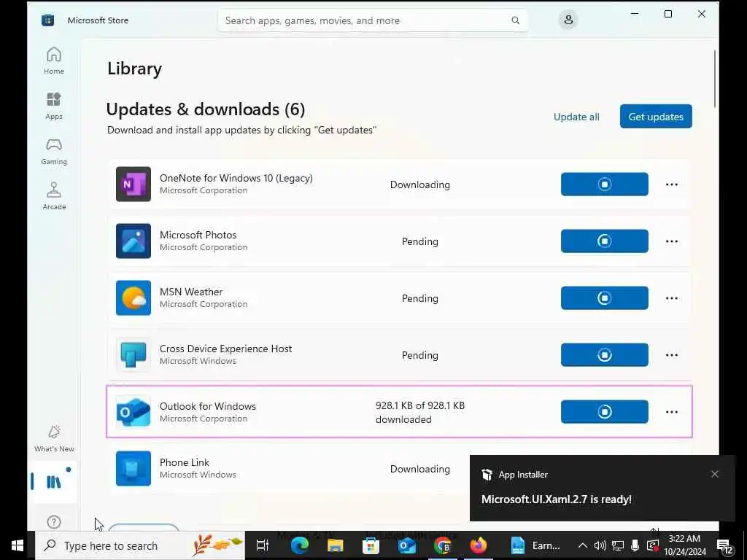This screenshot has height=560, width=747.
Task: Launch Microsoft Edge from taskbar
Action: click(299, 545)
